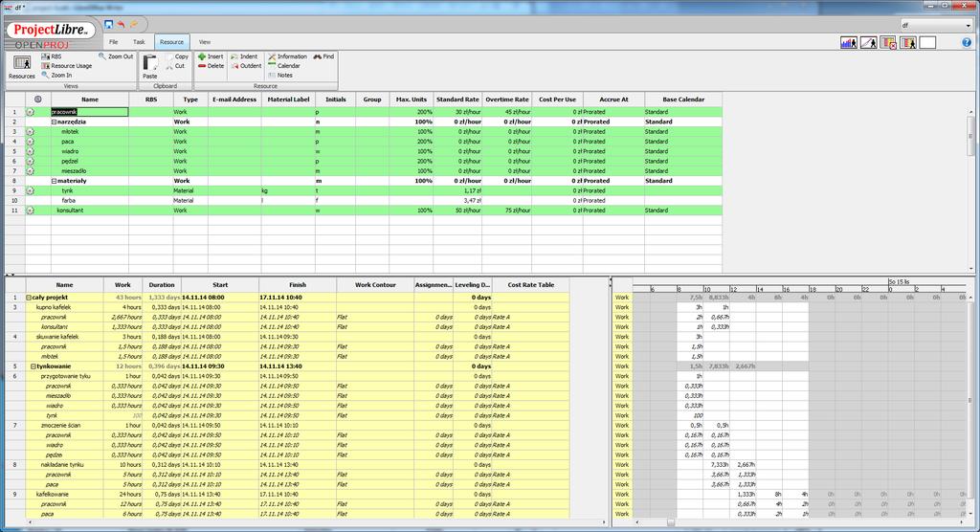Click the indicator icon in pracownik row
This screenshot has height=532, width=980.
[30, 112]
